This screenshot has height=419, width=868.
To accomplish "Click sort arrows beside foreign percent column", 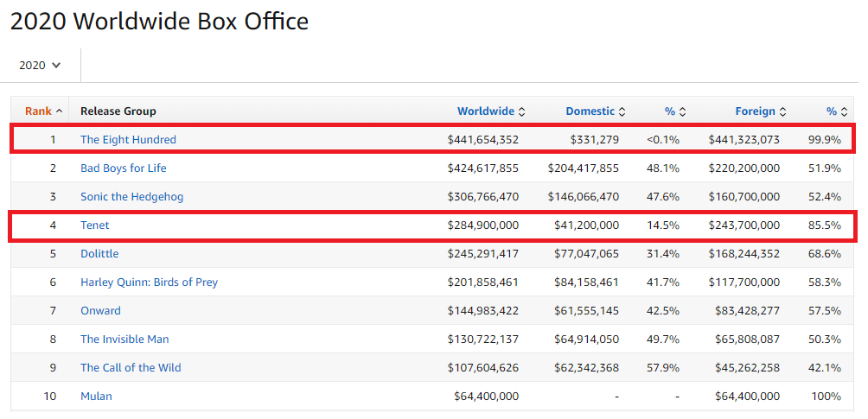I will (x=844, y=111).
